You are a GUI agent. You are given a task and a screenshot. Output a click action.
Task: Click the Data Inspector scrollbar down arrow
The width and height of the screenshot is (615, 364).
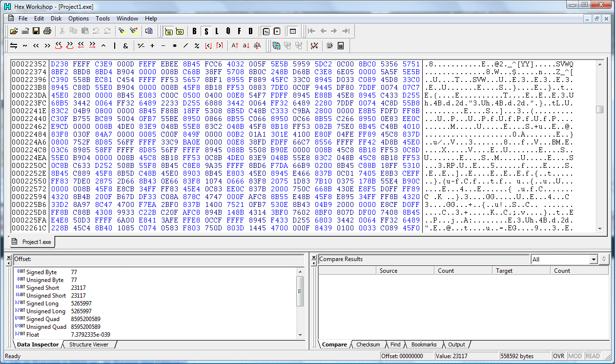[x=300, y=335]
